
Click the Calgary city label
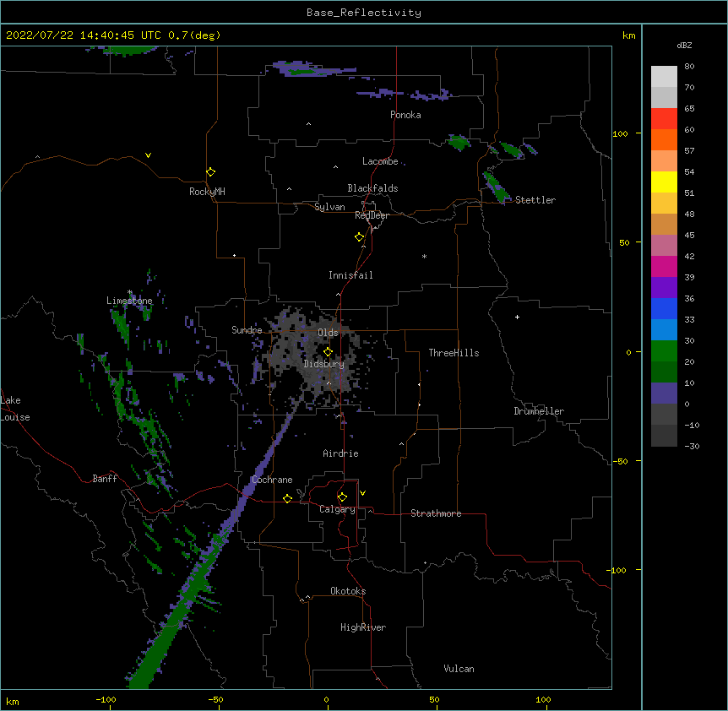(x=337, y=509)
